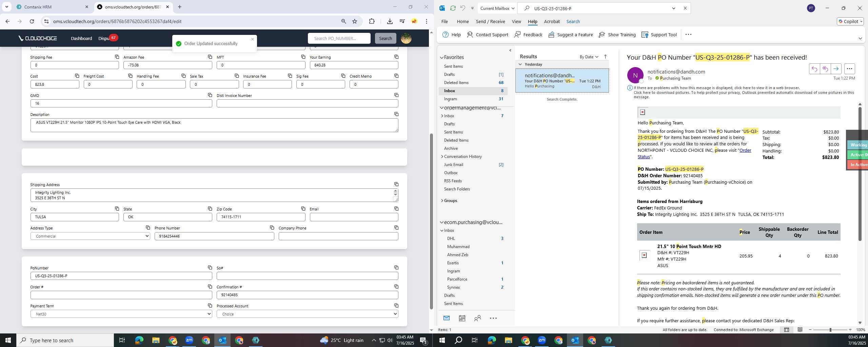
Task: Open the Dashboard link in CloudChoice
Action: [81, 38]
